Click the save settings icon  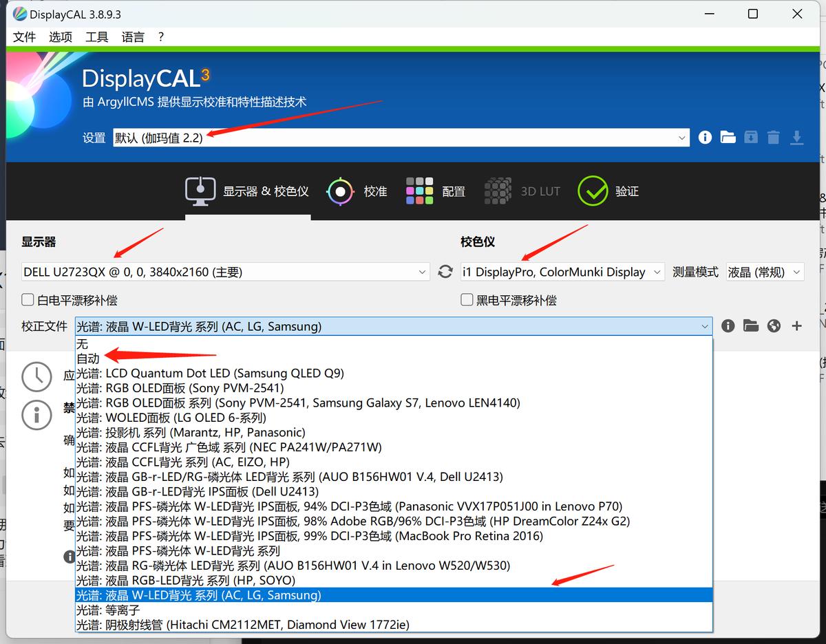[x=751, y=138]
